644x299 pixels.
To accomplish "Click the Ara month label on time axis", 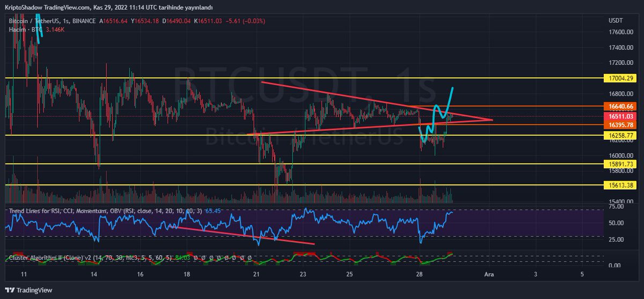I will pos(489,274).
